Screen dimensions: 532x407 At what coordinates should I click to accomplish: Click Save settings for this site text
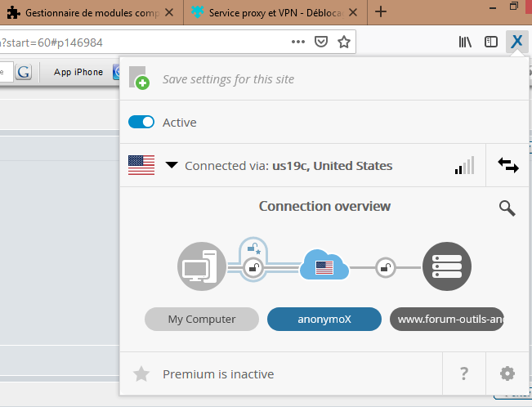click(228, 79)
